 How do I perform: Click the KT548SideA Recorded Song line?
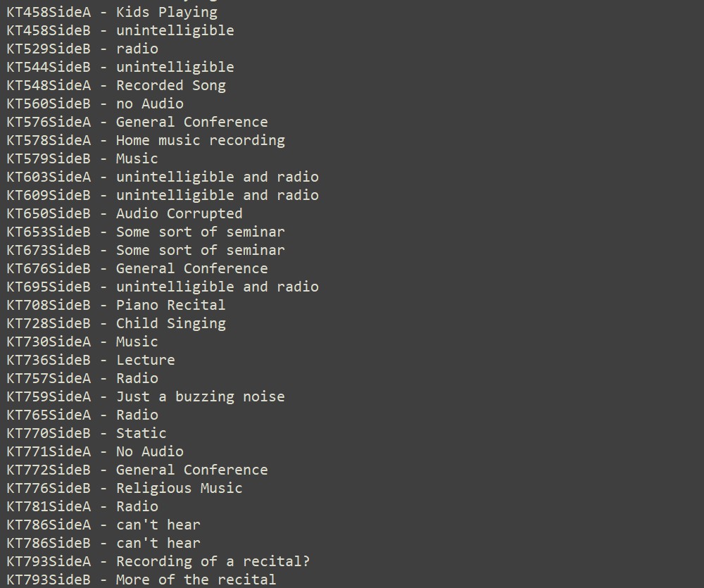tap(116, 85)
